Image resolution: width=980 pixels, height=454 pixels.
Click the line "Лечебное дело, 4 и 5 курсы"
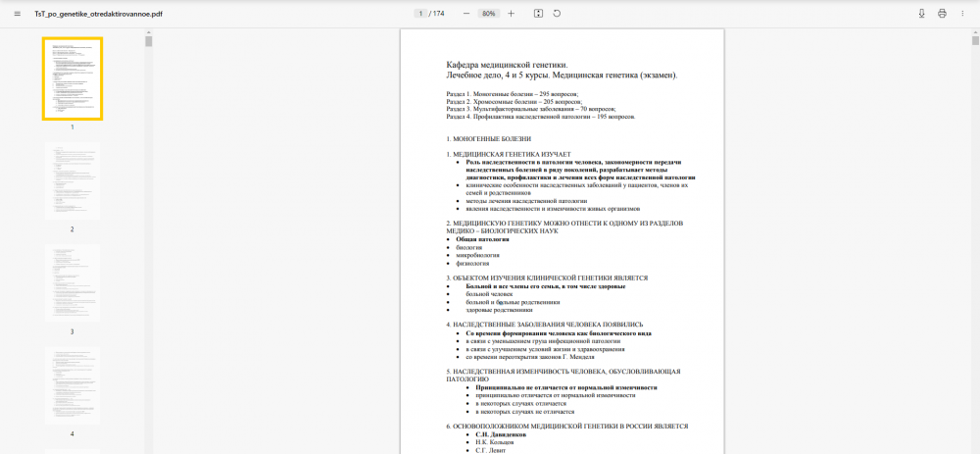pos(498,76)
